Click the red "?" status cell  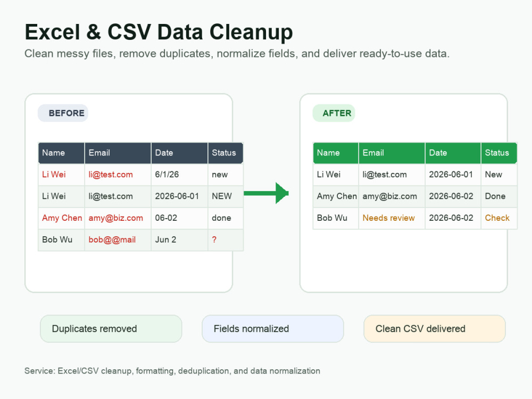(226, 240)
